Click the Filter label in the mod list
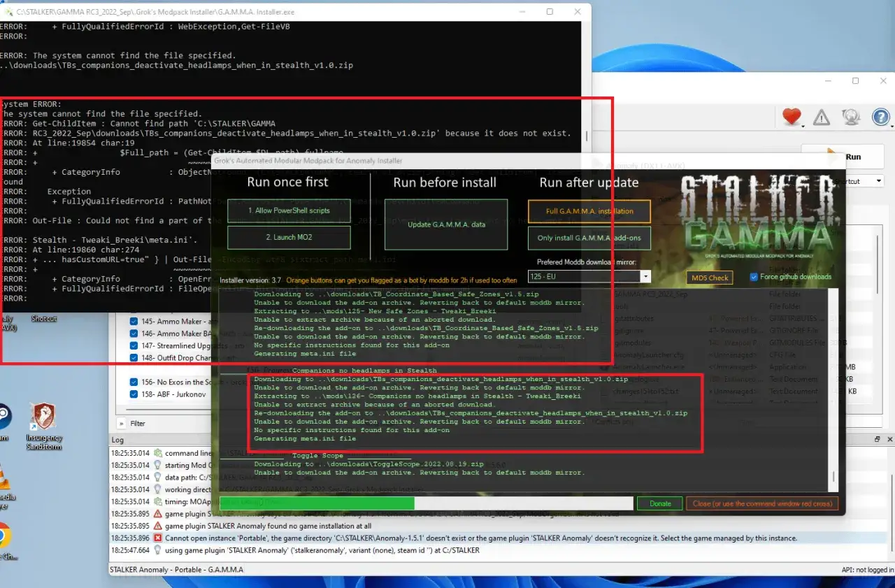Viewport: 895px width, 588px height. tap(138, 423)
